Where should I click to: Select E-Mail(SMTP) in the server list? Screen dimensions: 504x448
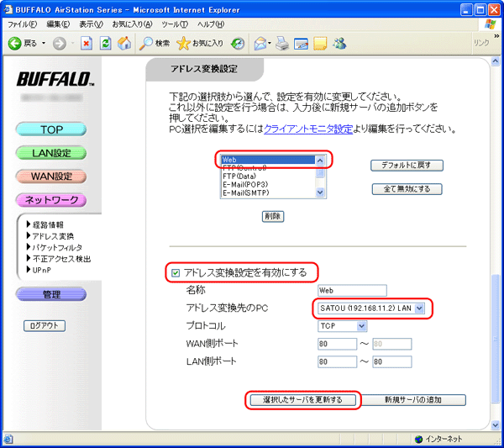point(268,193)
